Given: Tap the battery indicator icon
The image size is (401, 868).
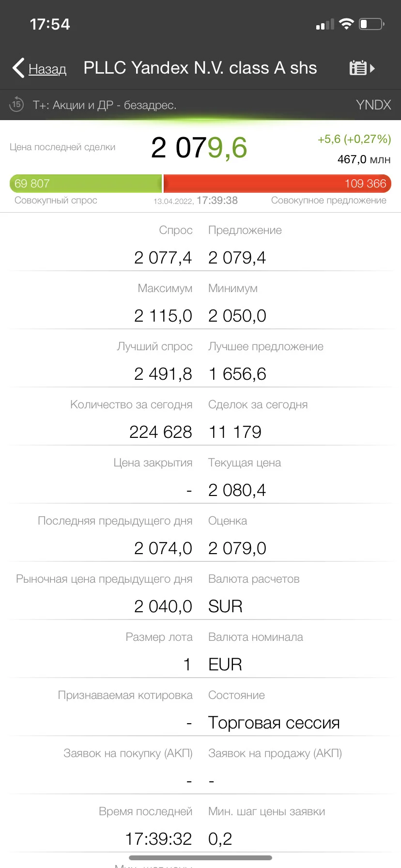Looking at the screenshot, I should pos(371,24).
